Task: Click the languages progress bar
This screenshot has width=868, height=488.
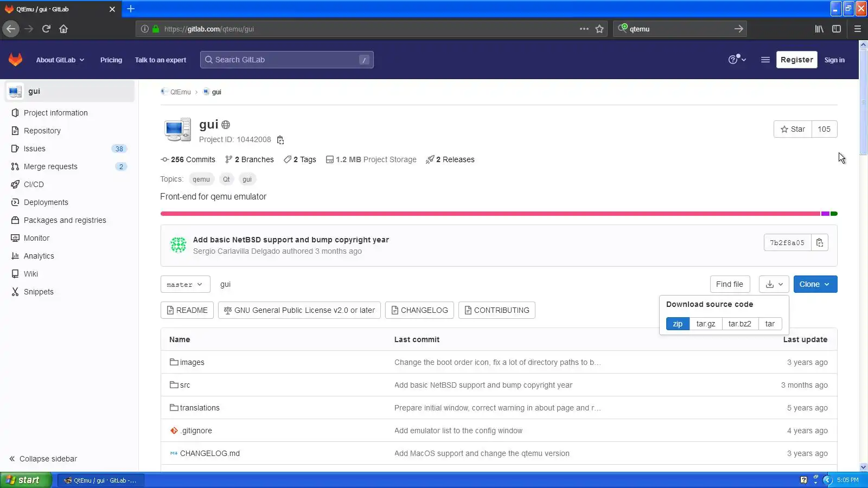Action: [x=499, y=214]
